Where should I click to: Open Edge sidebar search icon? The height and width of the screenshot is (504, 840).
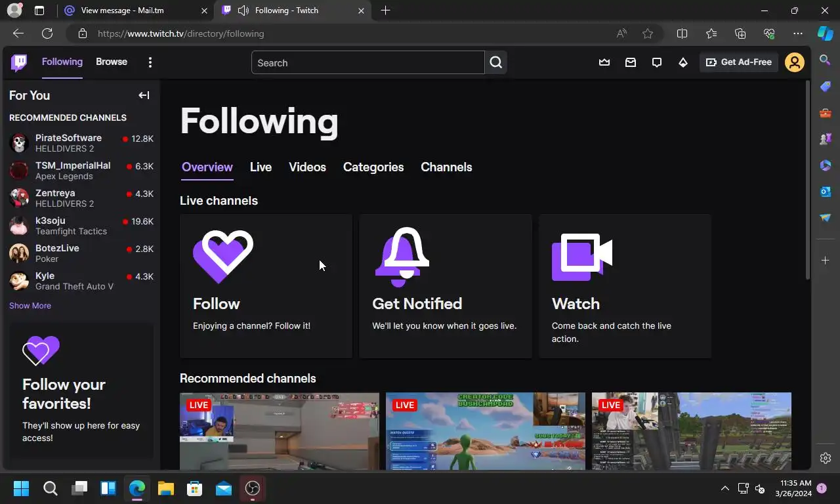[x=826, y=60]
